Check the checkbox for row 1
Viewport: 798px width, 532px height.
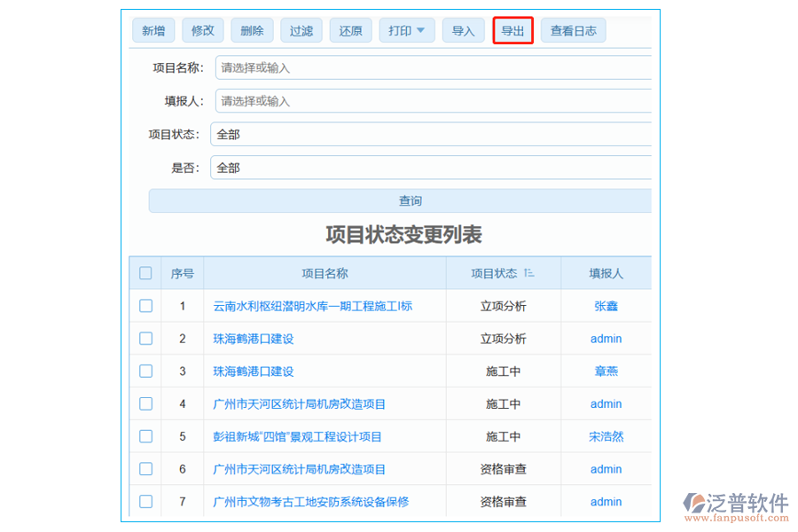point(145,306)
